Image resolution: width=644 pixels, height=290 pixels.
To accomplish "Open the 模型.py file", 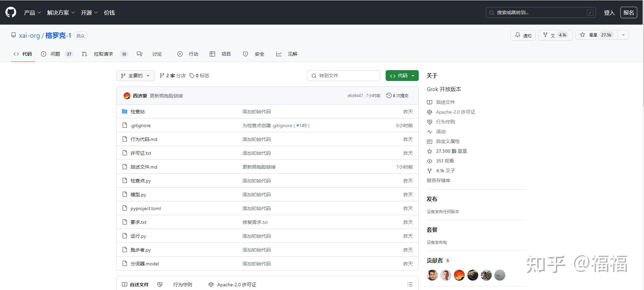I will (x=138, y=195).
